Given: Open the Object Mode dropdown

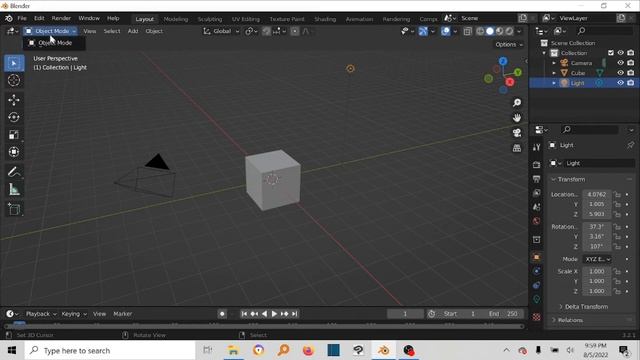Looking at the screenshot, I should [50, 31].
